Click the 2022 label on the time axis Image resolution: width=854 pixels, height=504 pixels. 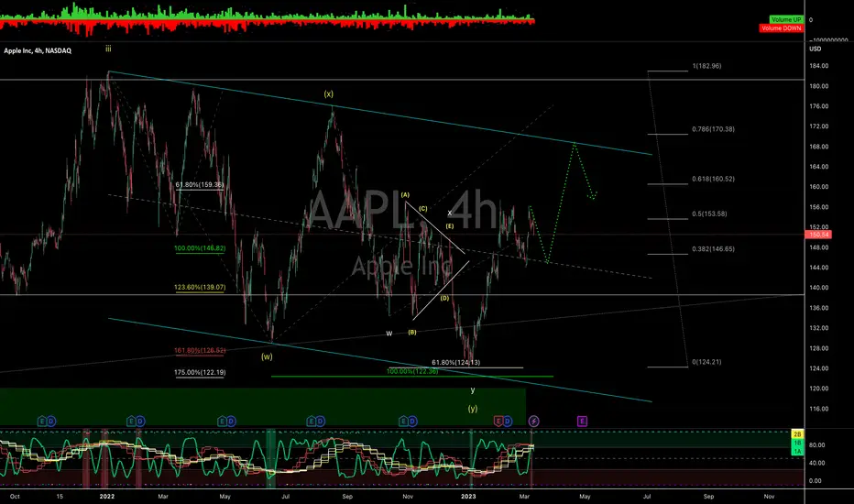coord(106,497)
